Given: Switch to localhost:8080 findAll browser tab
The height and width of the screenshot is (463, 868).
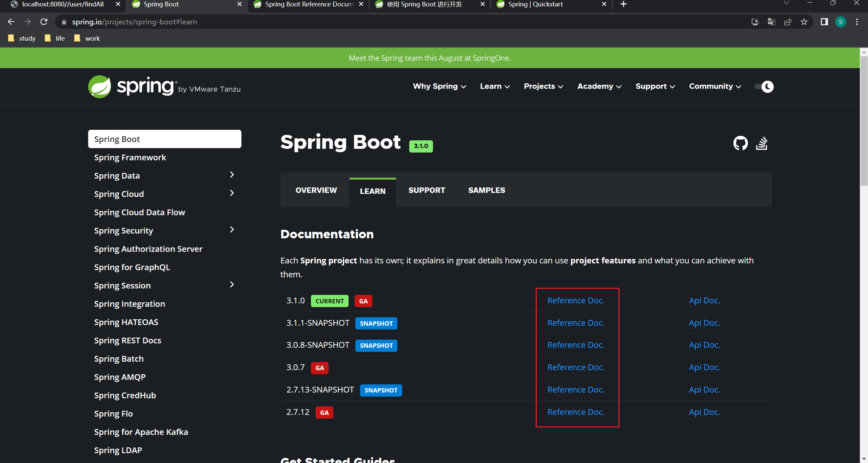Looking at the screenshot, I should click(63, 4).
